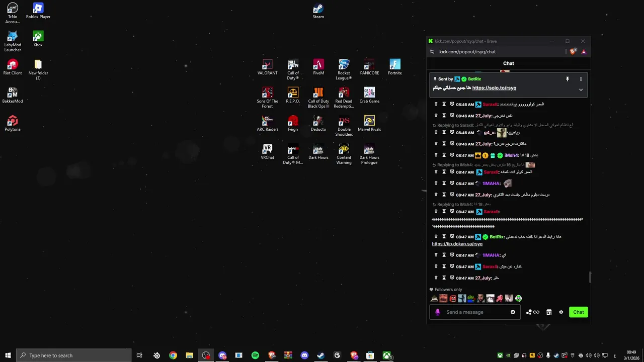
Task: Open the Windows Start menu
Action: coord(8,355)
